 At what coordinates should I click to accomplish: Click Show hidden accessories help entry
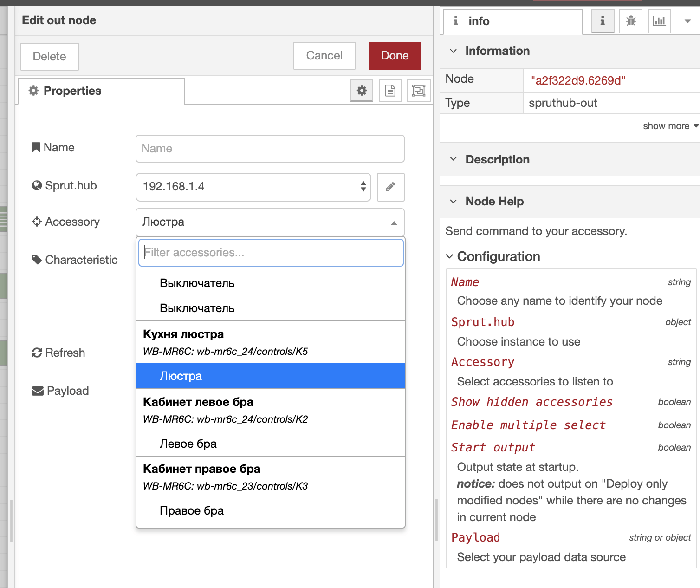tap(532, 402)
